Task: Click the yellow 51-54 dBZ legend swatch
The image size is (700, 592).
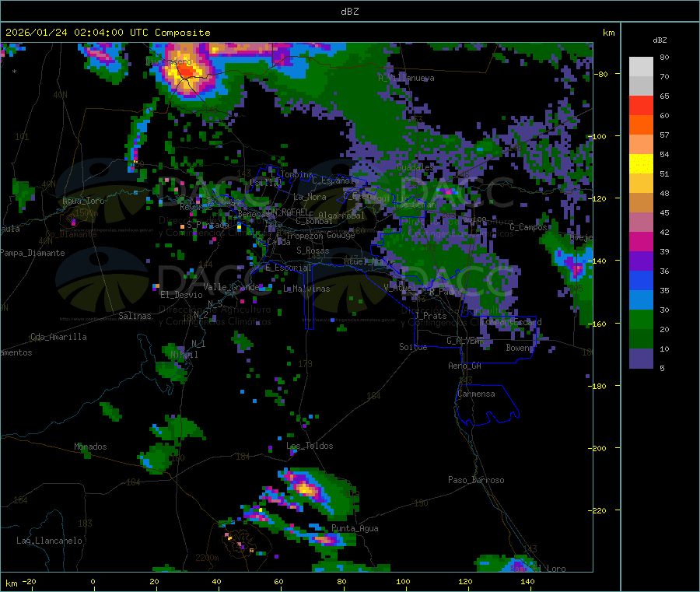Action: (x=641, y=164)
